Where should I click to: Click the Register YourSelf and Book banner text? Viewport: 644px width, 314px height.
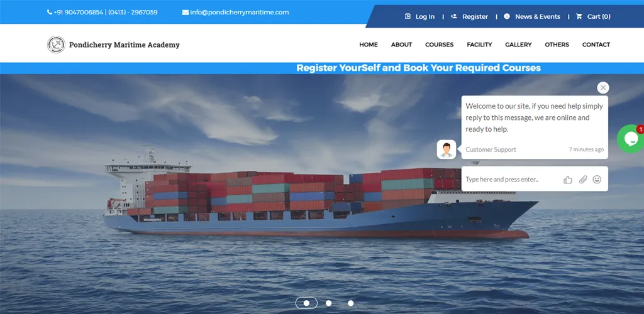pos(418,68)
